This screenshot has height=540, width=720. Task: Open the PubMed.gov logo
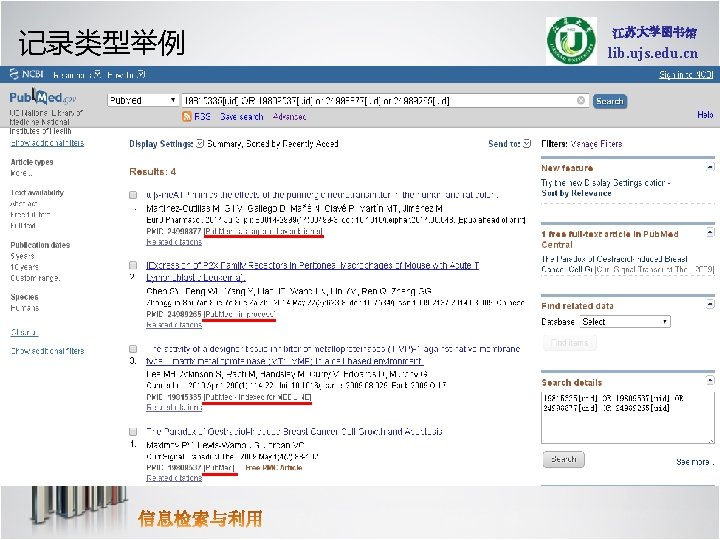[42, 97]
